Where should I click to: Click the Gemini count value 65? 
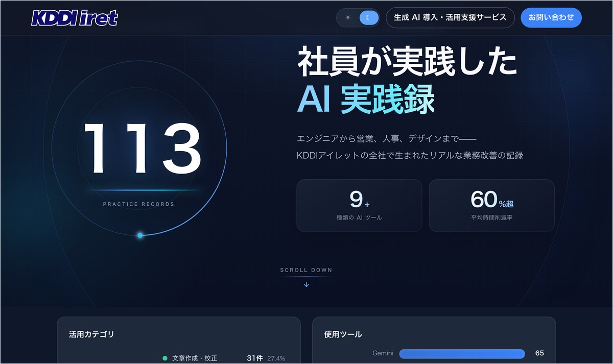pos(539,353)
